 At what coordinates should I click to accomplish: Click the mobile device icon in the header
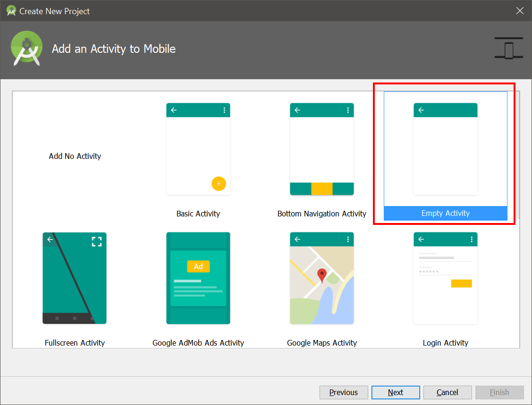click(508, 48)
